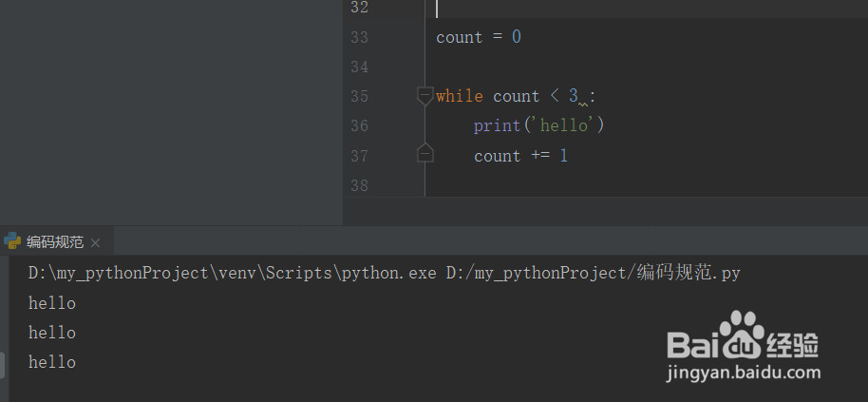Image resolution: width=868 pixels, height=402 pixels.
Task: Click the last hello output line
Action: pyautogui.click(x=52, y=362)
